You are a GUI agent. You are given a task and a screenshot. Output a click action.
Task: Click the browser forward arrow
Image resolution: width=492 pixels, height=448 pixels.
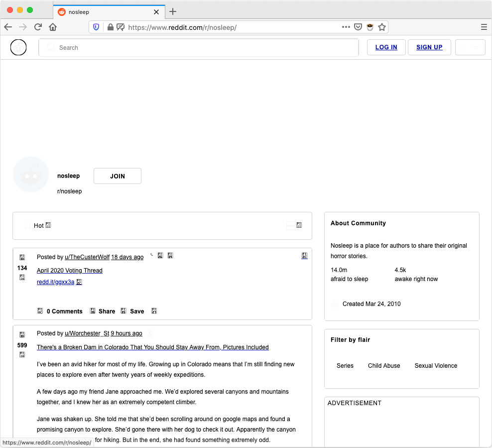[23, 27]
